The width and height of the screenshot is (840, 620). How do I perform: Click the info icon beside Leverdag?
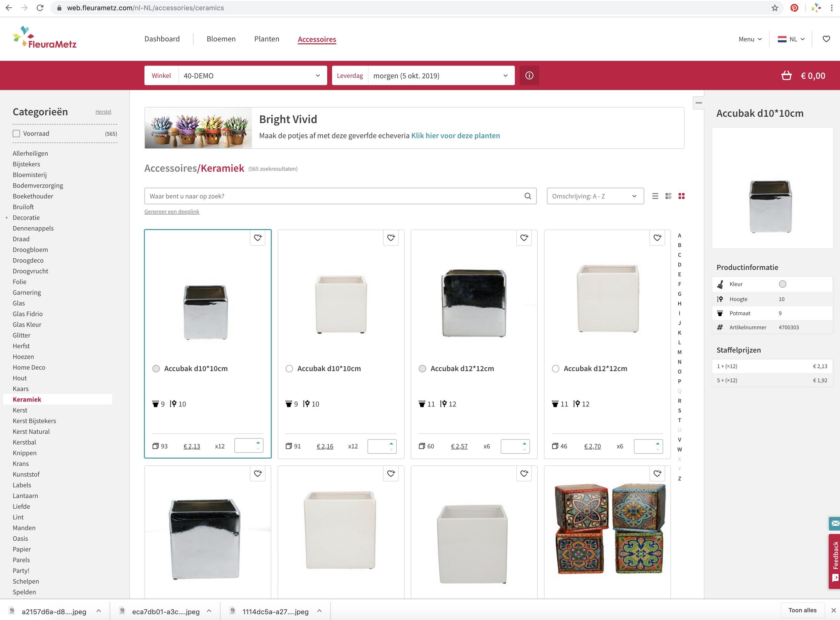click(x=529, y=75)
